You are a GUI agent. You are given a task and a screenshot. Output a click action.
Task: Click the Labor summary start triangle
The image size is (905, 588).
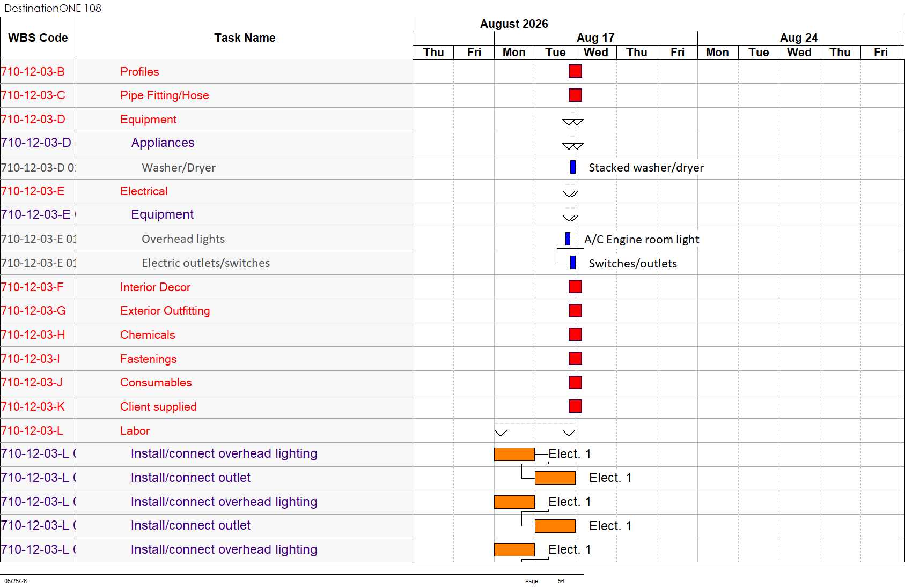501,433
